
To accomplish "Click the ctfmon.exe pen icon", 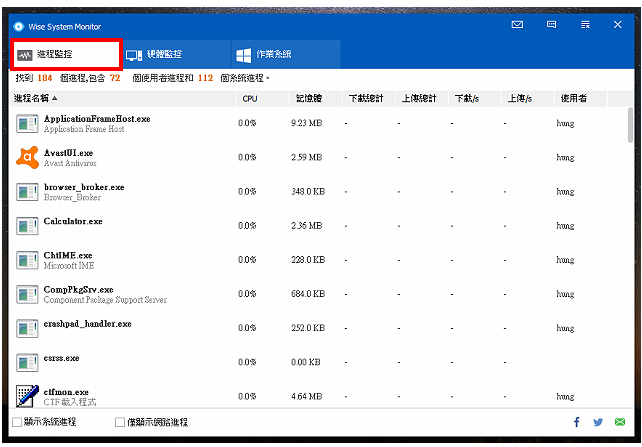I will tap(27, 396).
